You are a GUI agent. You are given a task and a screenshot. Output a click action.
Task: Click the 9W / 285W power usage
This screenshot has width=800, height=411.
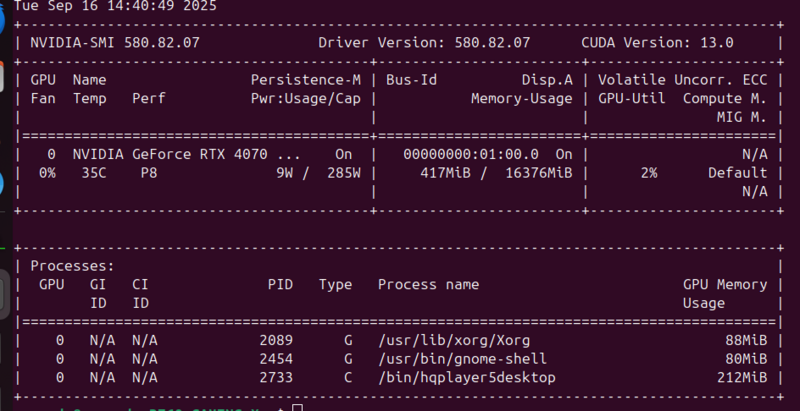[x=318, y=173]
